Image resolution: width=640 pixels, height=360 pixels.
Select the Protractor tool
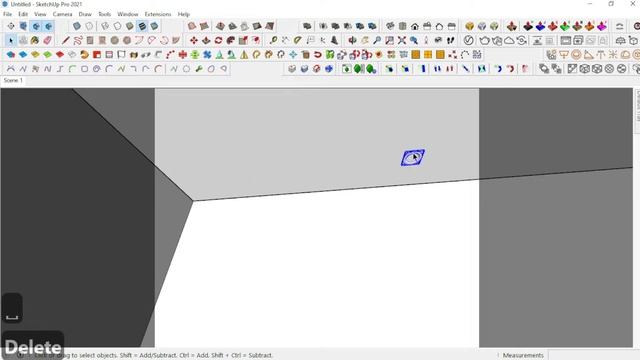point(298,40)
